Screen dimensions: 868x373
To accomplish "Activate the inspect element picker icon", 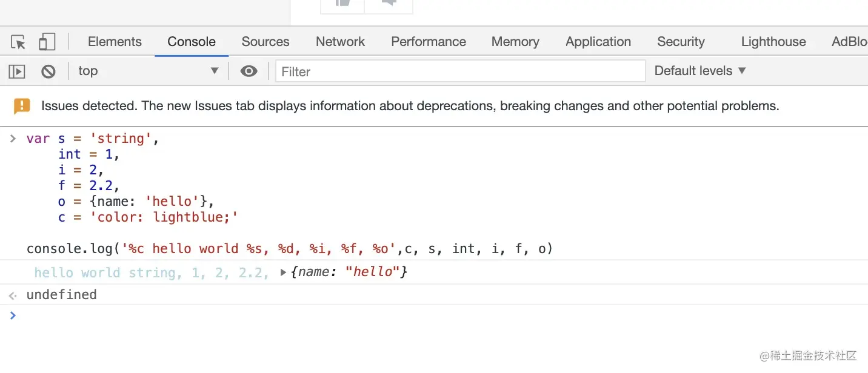I will click(18, 42).
